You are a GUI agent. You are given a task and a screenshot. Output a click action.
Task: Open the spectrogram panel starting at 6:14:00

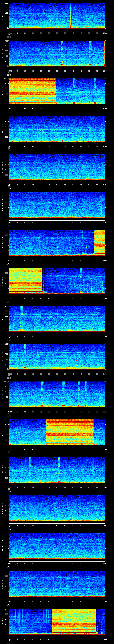[57, 16]
